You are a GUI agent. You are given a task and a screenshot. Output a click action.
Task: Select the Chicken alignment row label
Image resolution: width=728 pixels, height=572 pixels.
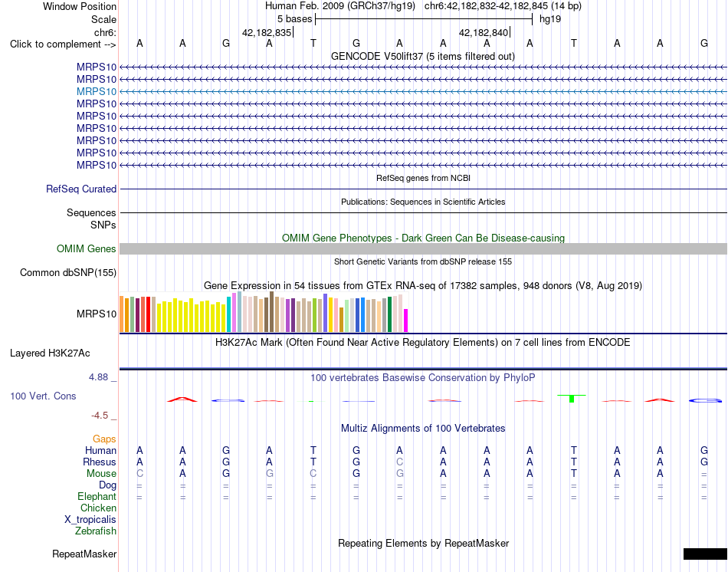click(98, 508)
